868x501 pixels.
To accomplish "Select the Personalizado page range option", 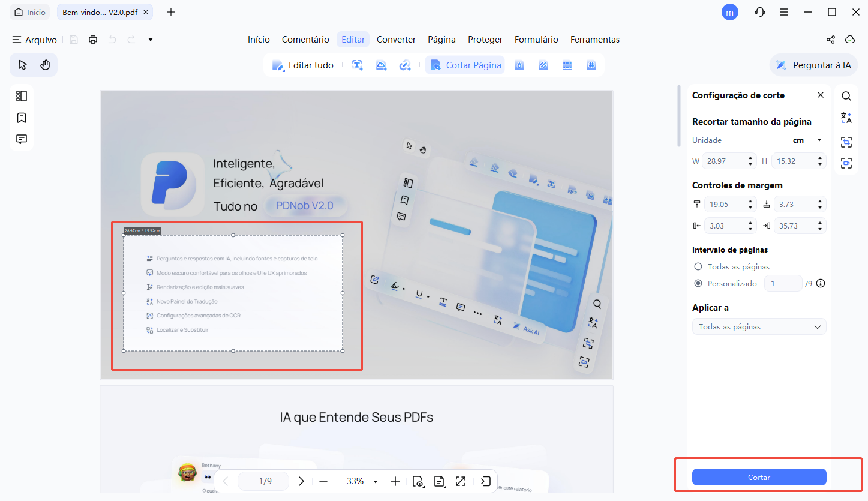I will [x=698, y=283].
